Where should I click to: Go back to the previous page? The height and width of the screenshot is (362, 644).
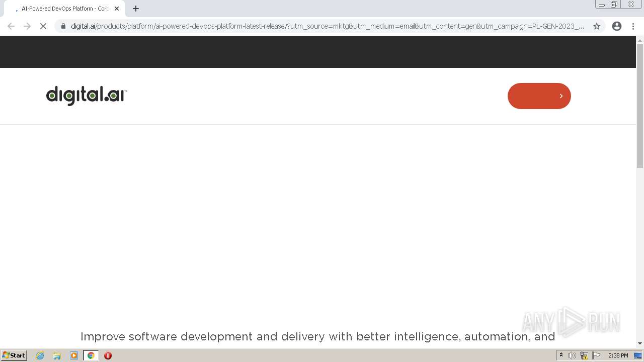[x=11, y=26]
